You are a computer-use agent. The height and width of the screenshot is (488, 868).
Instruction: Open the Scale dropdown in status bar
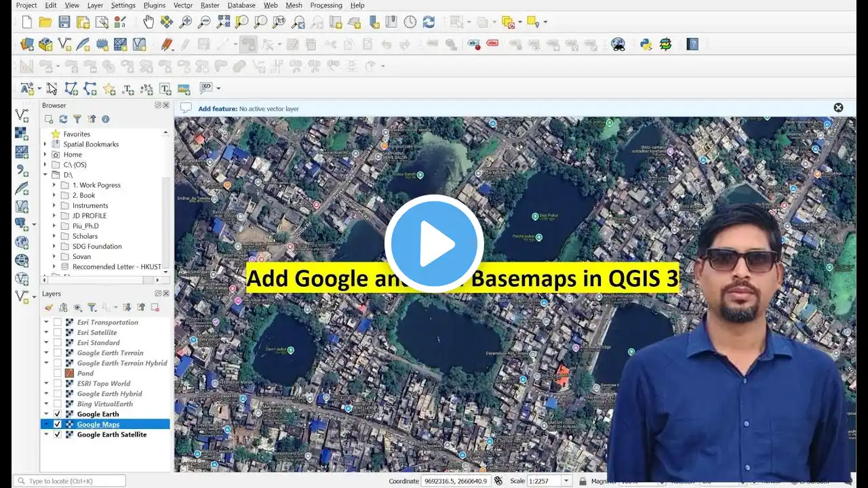pyautogui.click(x=566, y=481)
